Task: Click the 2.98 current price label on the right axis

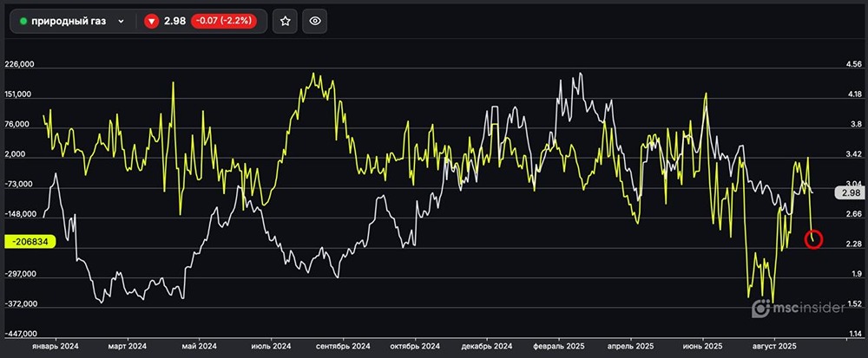Action: (849, 192)
